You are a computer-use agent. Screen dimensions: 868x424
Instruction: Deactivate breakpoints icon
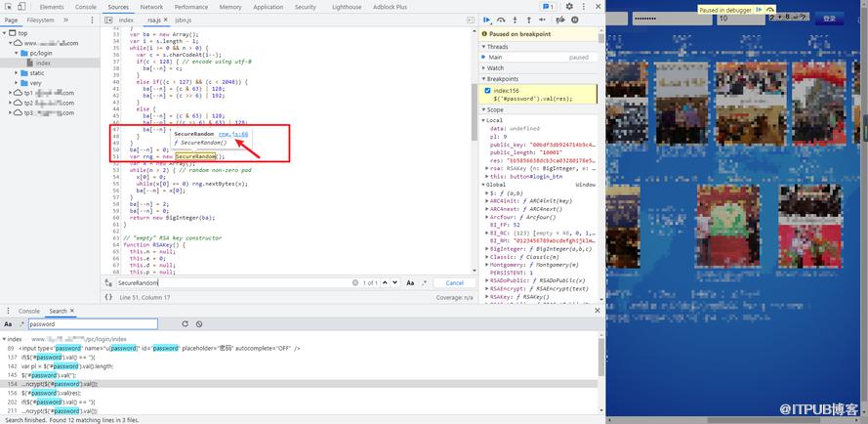pos(560,20)
